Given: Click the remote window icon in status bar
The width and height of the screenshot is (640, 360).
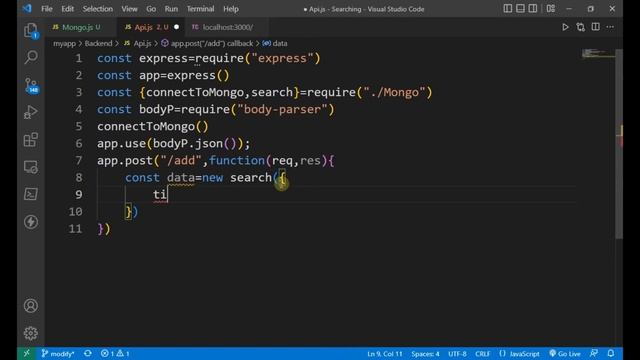Looking at the screenshot, I should [27, 353].
